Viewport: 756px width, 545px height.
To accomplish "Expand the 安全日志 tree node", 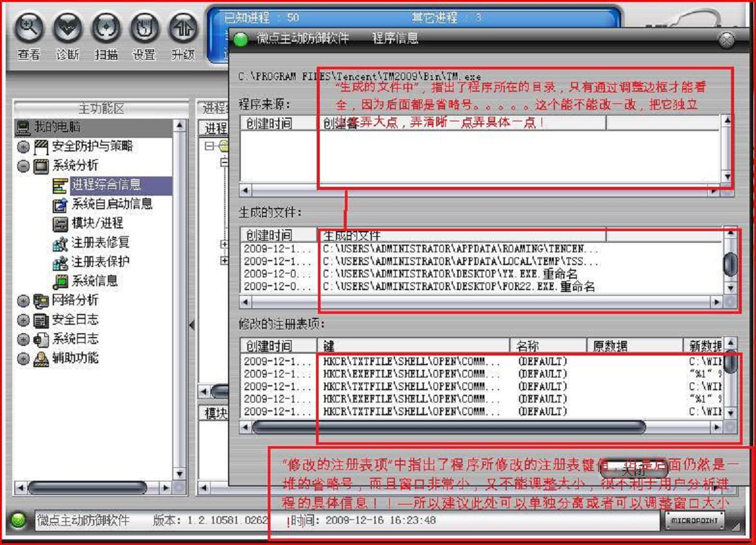I will pyautogui.click(x=23, y=320).
